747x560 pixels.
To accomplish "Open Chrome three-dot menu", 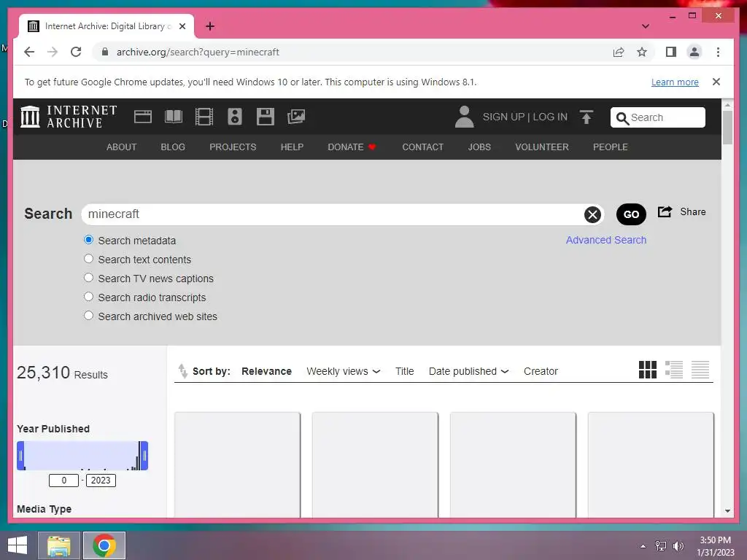I will tap(718, 52).
